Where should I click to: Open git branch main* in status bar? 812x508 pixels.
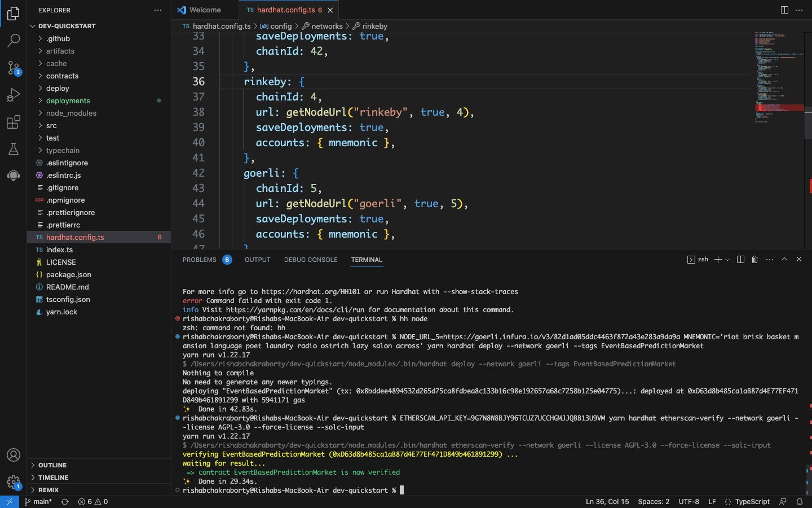pos(38,502)
